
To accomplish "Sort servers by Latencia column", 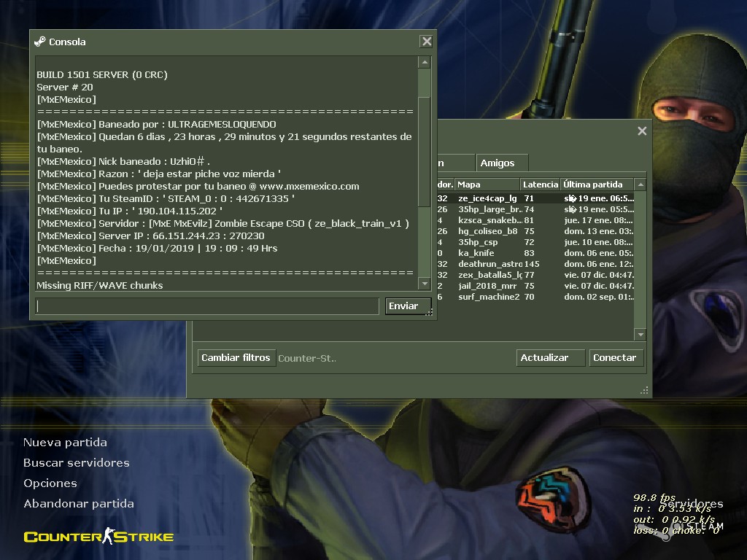I will pyautogui.click(x=540, y=184).
